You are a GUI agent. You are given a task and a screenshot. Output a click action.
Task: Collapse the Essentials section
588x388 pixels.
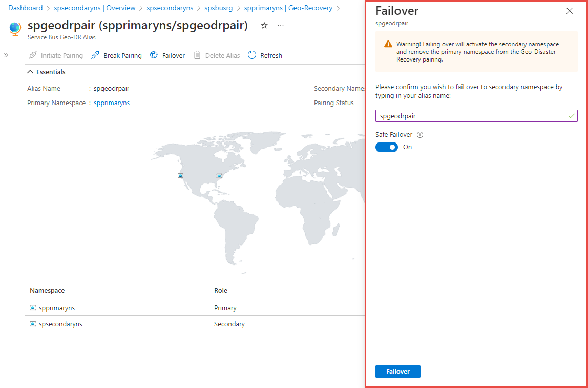coord(30,72)
